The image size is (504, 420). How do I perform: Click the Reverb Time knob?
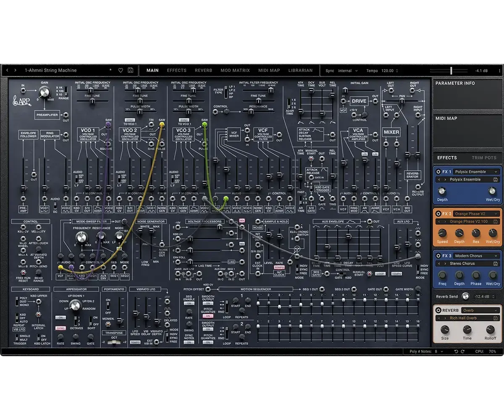pyautogui.click(x=467, y=329)
